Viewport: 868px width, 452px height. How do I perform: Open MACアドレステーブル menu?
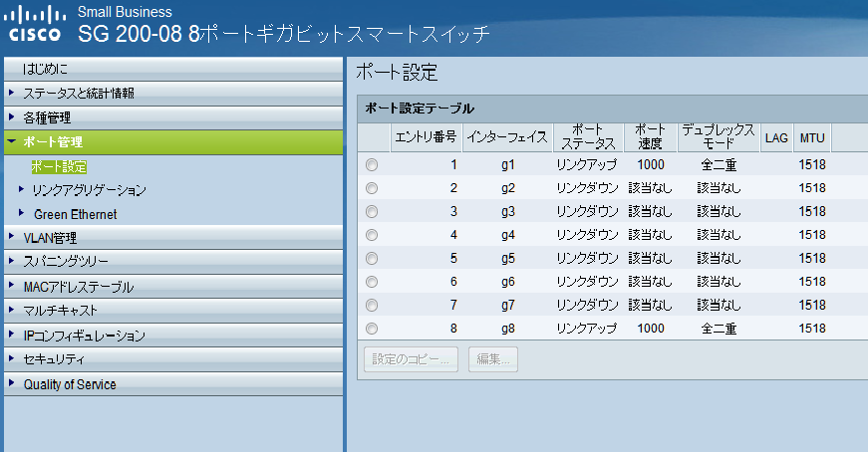(x=173, y=286)
